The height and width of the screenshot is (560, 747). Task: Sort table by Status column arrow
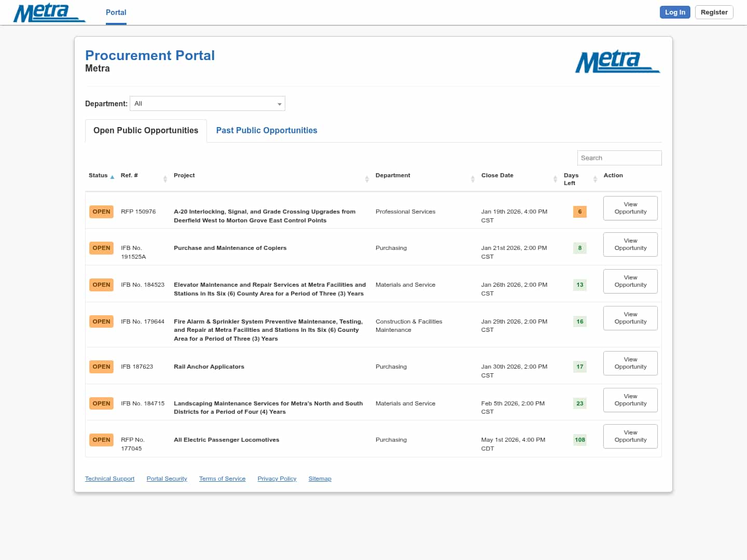(112, 177)
